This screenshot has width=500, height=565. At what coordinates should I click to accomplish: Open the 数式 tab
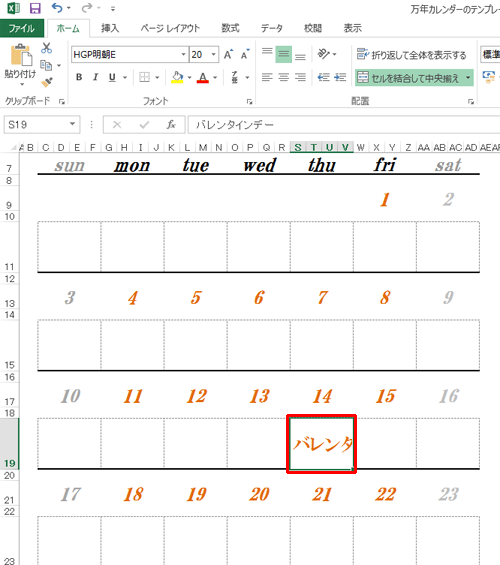point(230,28)
